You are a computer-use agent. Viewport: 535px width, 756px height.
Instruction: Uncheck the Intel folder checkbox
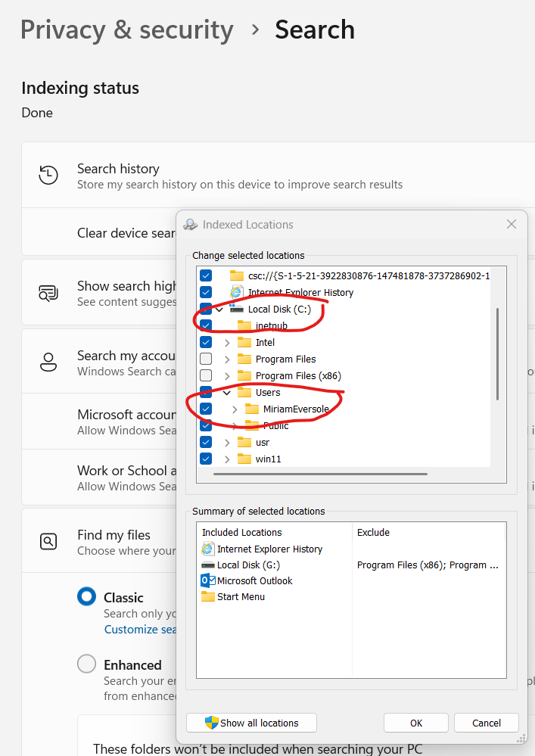(x=206, y=342)
